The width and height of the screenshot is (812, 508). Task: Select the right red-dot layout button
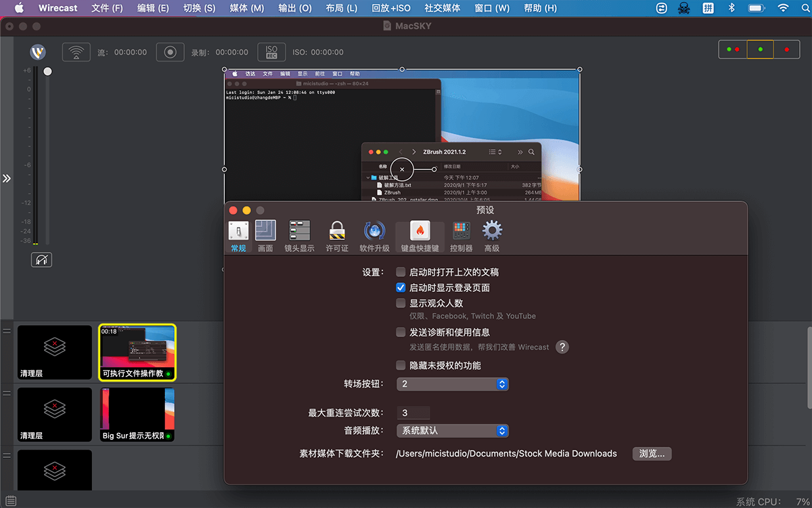point(786,49)
